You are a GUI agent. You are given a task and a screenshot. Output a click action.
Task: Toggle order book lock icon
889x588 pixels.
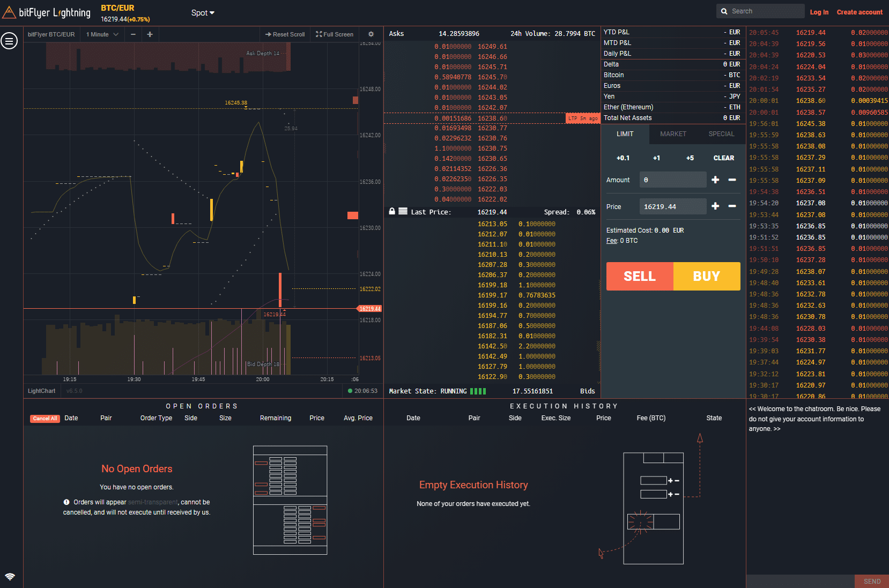pyautogui.click(x=392, y=211)
